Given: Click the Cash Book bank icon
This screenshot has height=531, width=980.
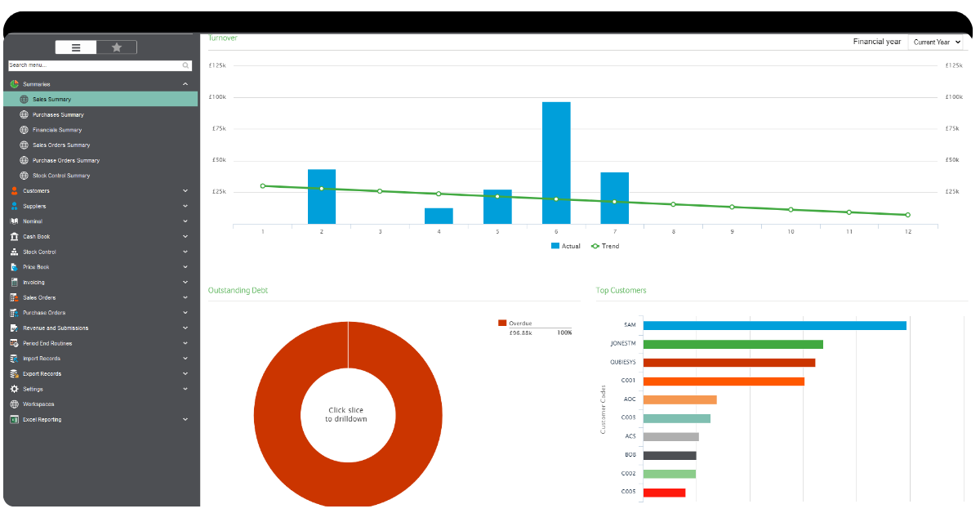Looking at the screenshot, I should tap(14, 237).
